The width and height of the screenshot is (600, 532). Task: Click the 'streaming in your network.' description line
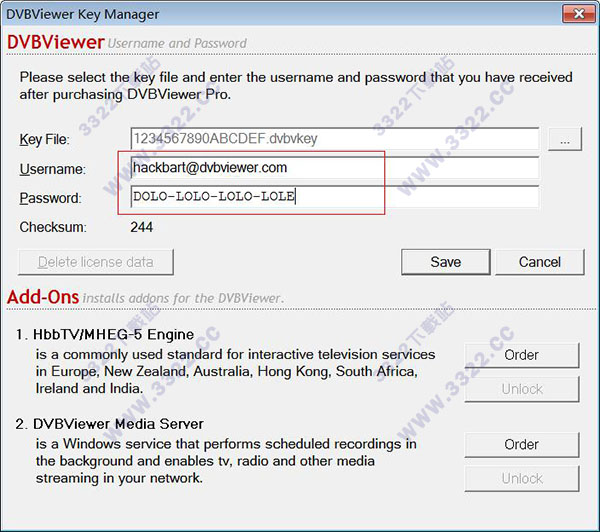tap(119, 478)
